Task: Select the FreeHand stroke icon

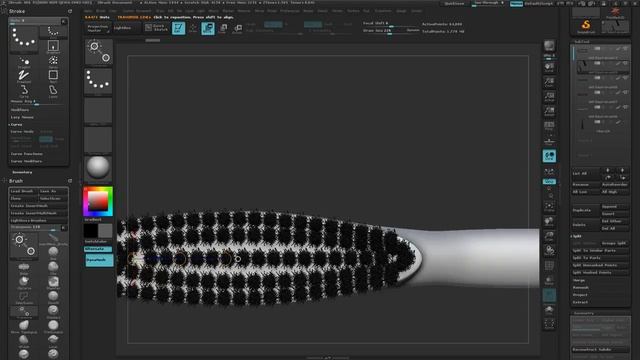Action: coord(24,76)
